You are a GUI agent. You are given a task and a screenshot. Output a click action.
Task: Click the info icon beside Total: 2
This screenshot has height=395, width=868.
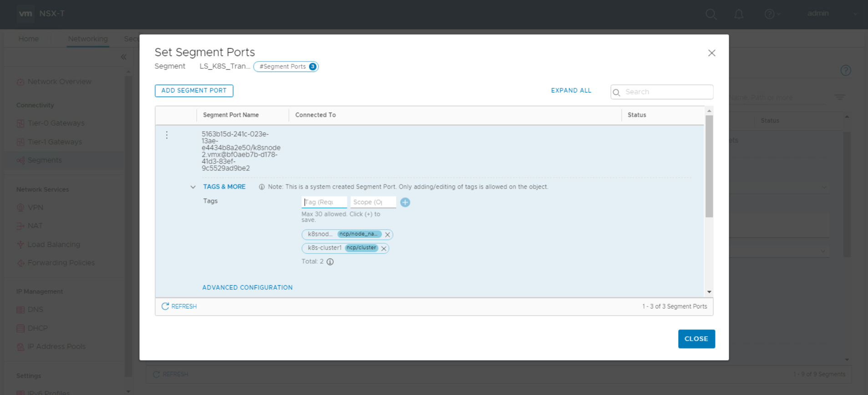click(x=330, y=262)
